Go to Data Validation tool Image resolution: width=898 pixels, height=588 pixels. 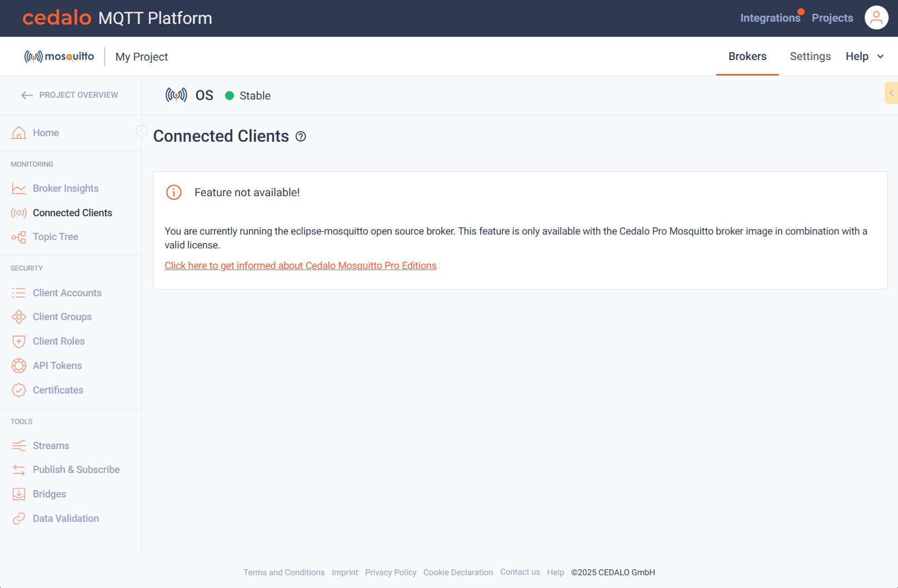click(66, 519)
